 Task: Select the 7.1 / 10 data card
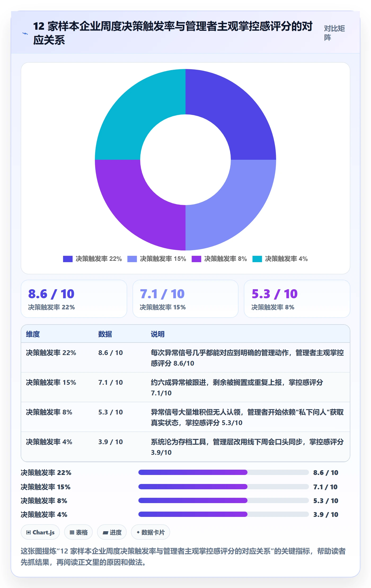[185, 299]
